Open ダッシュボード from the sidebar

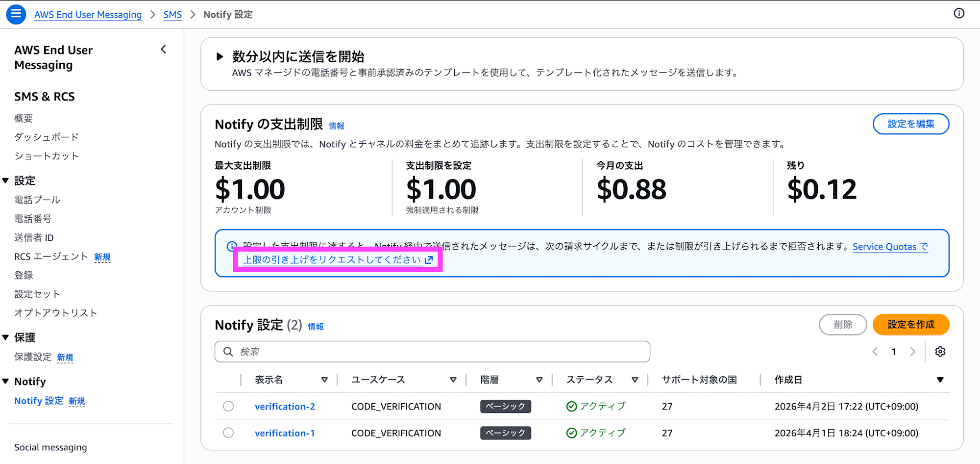pyautogui.click(x=46, y=137)
